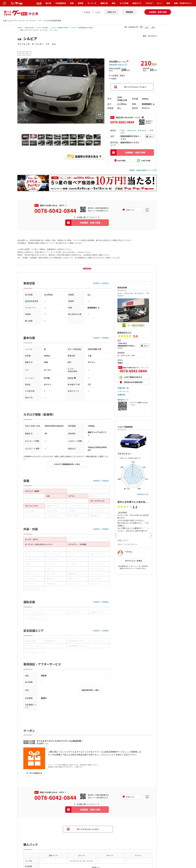196x868 pixels.
Task: Open 閲覧履歴 button in header
Action: click(129, 12)
